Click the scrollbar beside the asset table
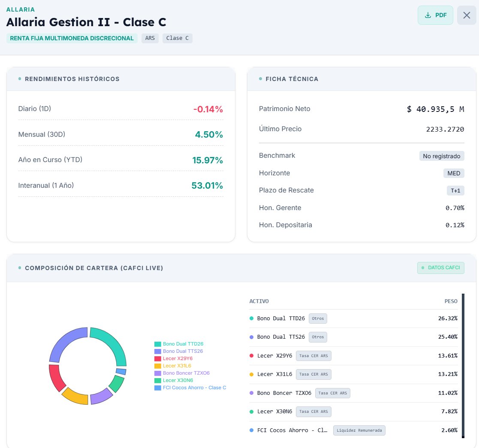Image resolution: width=479 pixels, height=448 pixels. [463, 366]
